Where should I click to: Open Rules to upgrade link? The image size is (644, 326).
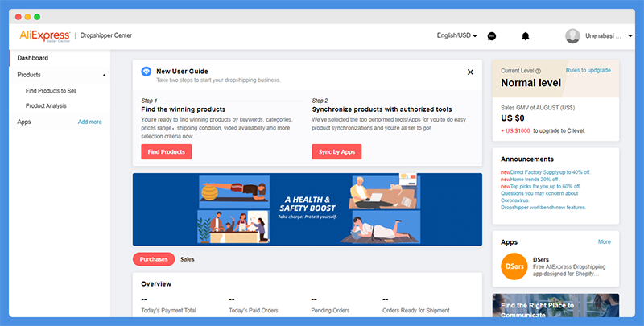tap(588, 70)
